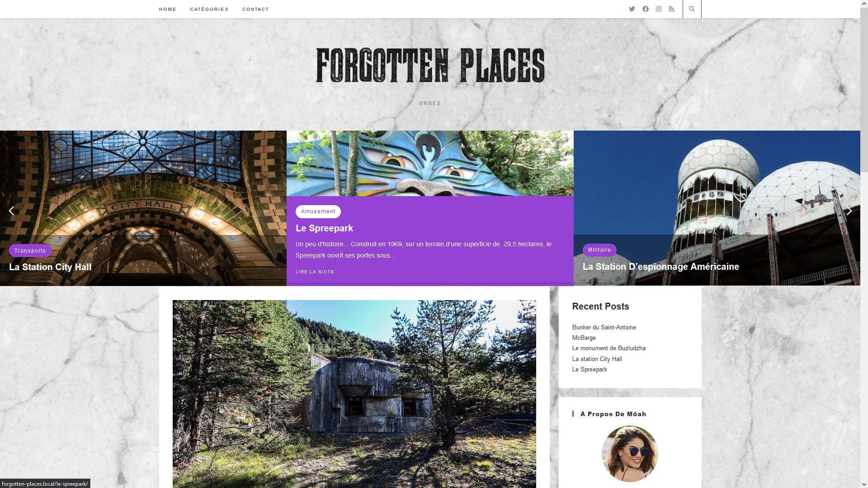Open Le monument de Buzludzha post

pyautogui.click(x=609, y=348)
